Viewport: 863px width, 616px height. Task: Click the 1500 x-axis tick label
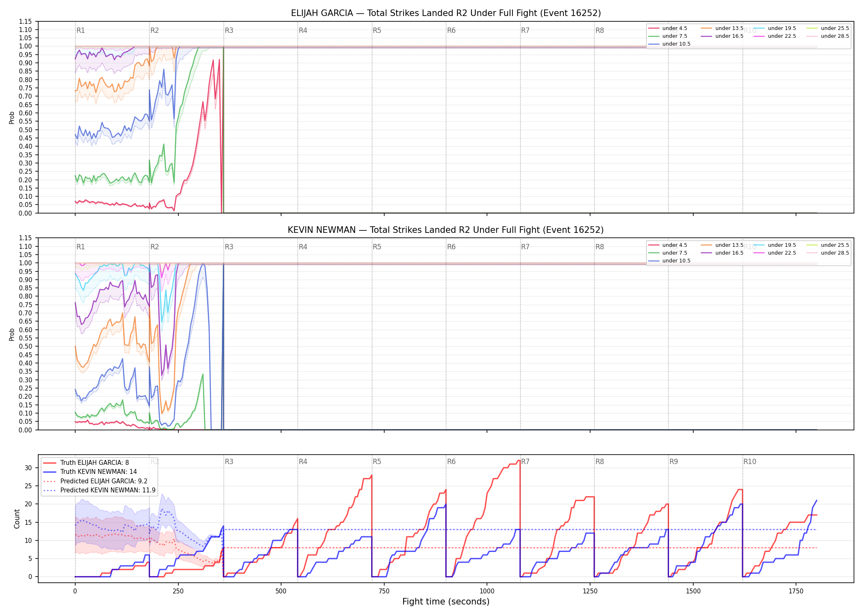tap(693, 591)
